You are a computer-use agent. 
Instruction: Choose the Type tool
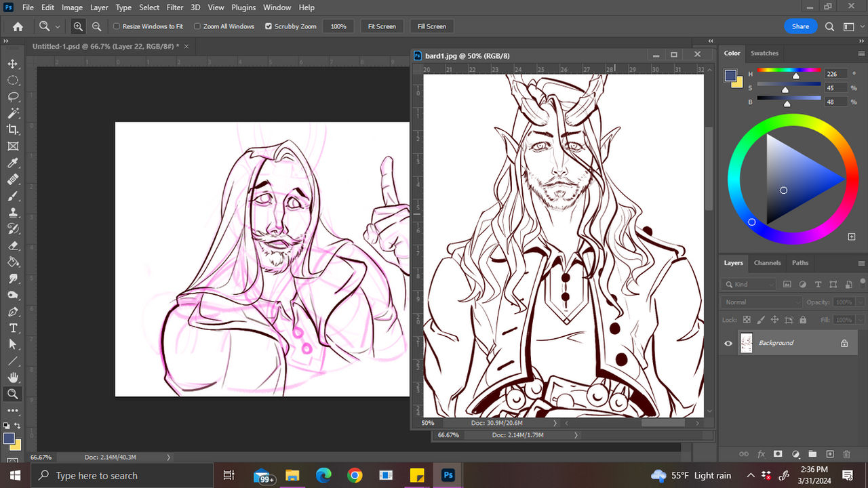click(14, 328)
